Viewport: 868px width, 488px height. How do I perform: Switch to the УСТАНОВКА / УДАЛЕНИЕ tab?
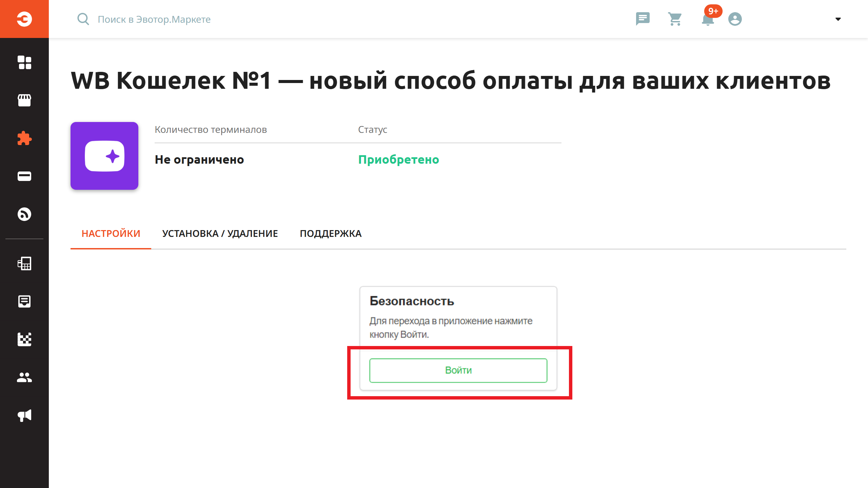220,233
